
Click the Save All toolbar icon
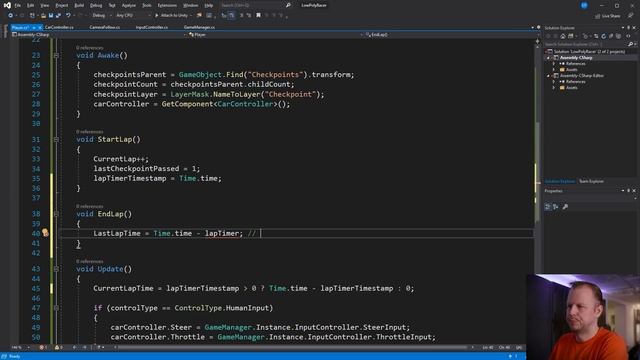[58, 16]
